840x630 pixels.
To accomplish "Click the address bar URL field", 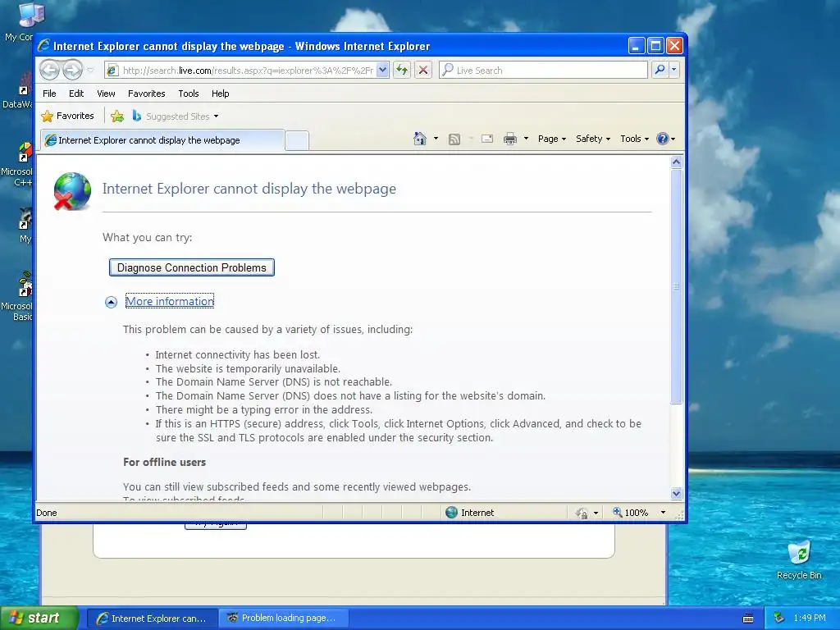I will pos(247,71).
